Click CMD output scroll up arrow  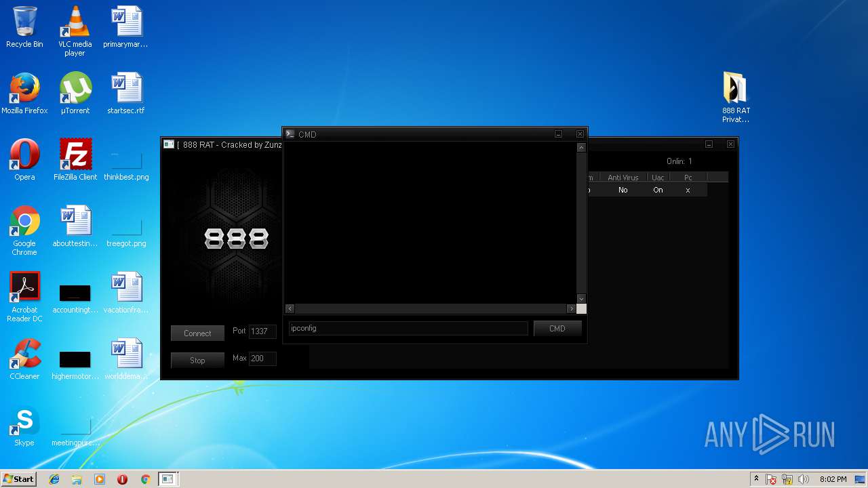581,147
